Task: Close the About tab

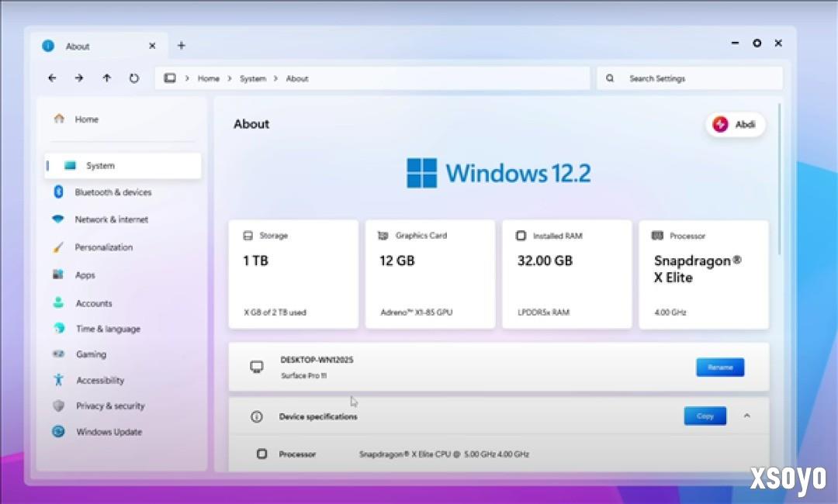Action: coord(152,46)
